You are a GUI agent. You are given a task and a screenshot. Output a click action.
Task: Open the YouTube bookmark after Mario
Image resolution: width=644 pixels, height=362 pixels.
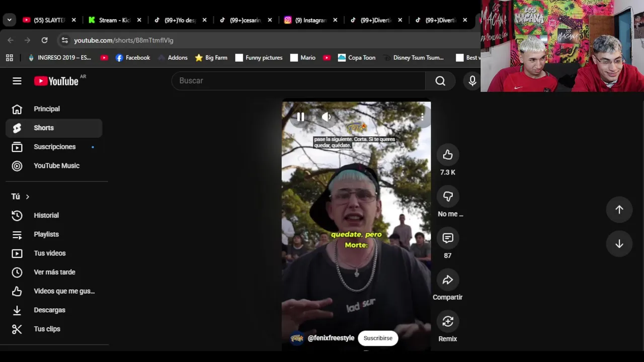tap(327, 58)
